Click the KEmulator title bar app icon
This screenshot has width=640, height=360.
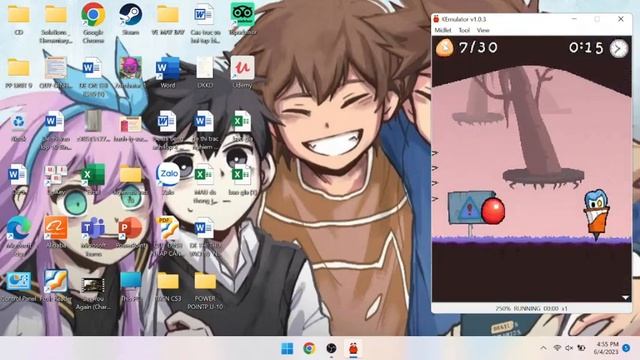click(x=436, y=19)
